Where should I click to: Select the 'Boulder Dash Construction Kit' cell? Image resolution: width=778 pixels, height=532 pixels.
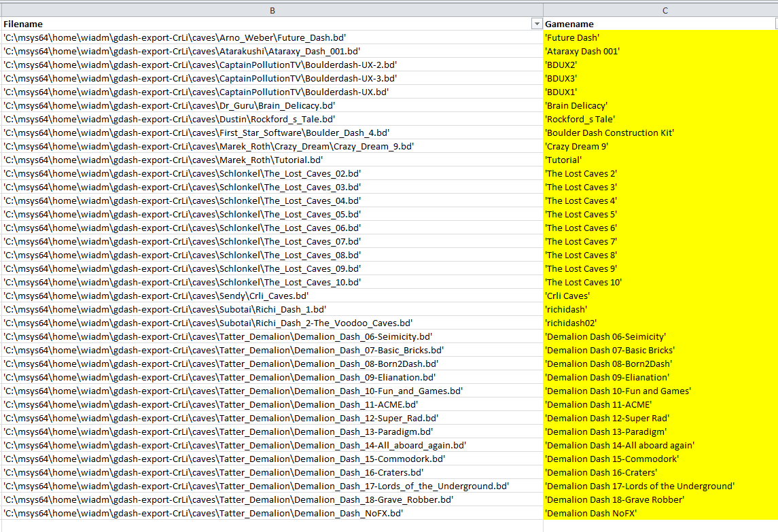[659, 133]
